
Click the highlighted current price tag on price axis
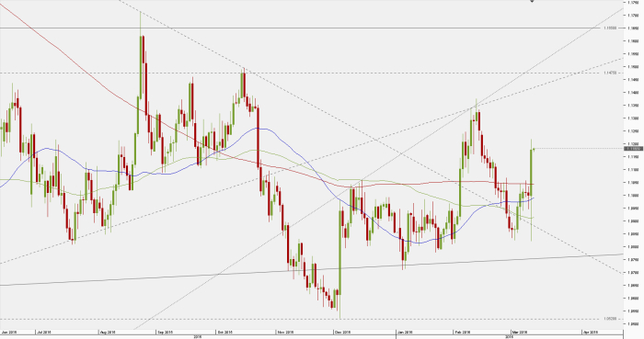point(633,149)
